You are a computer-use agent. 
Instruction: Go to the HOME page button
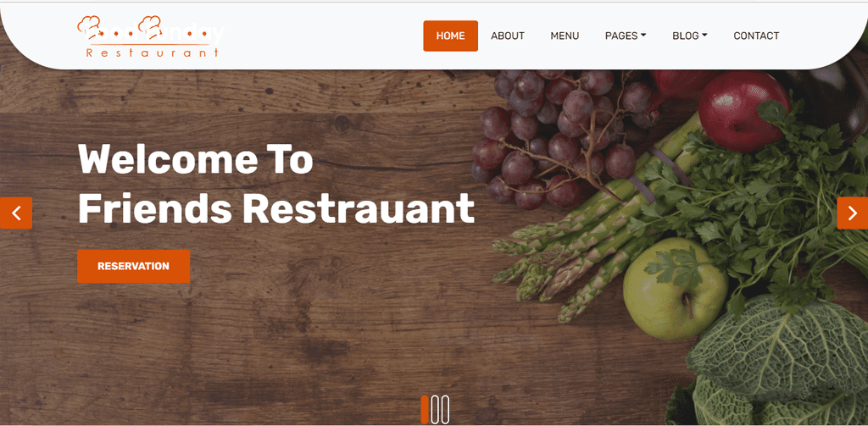pyautogui.click(x=451, y=36)
